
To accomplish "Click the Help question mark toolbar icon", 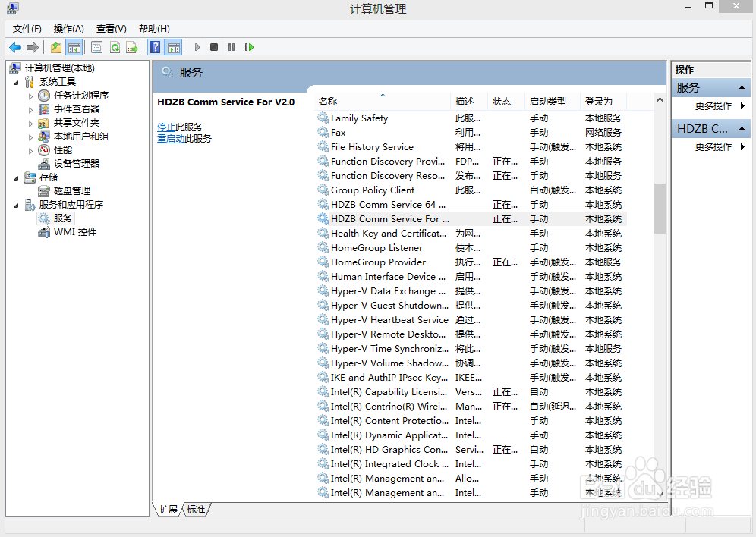I will point(156,47).
